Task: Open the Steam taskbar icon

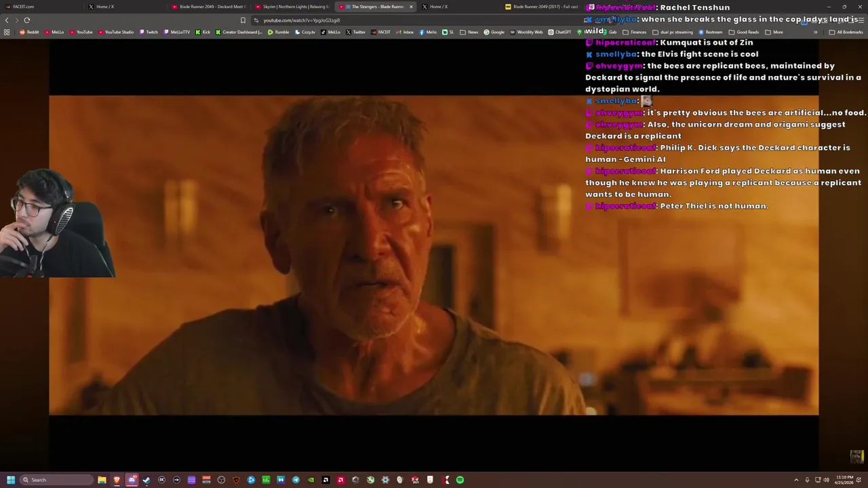Action: [146, 480]
